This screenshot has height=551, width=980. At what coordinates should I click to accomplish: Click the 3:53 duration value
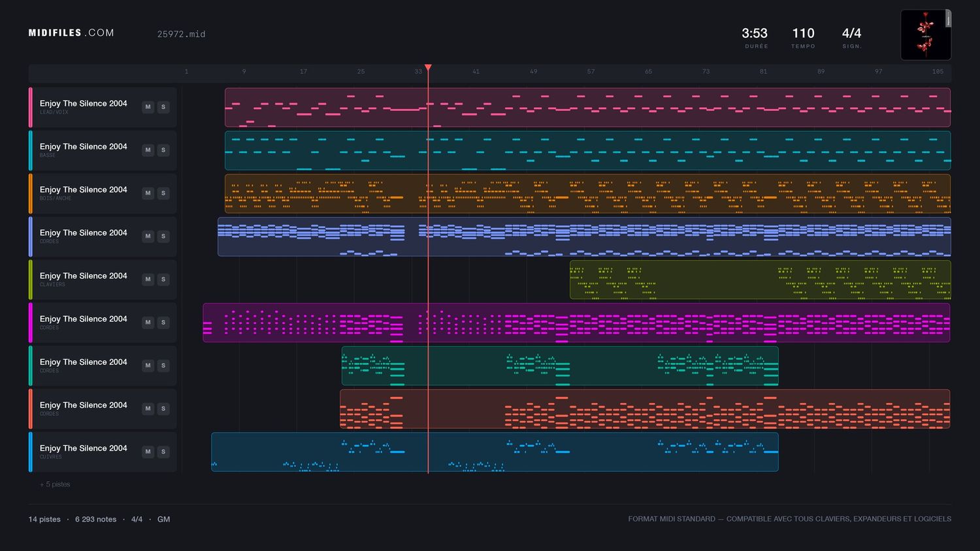(x=755, y=33)
